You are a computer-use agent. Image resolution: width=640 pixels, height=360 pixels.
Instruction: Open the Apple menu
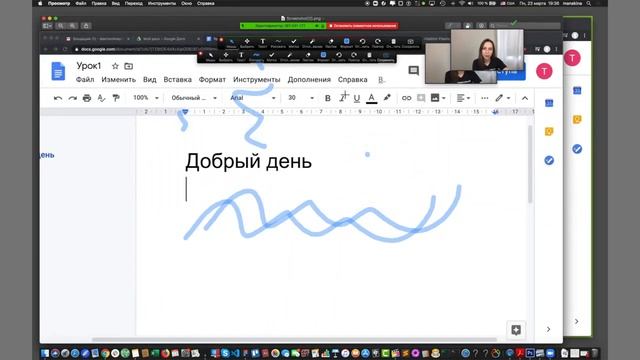pos(40,3)
